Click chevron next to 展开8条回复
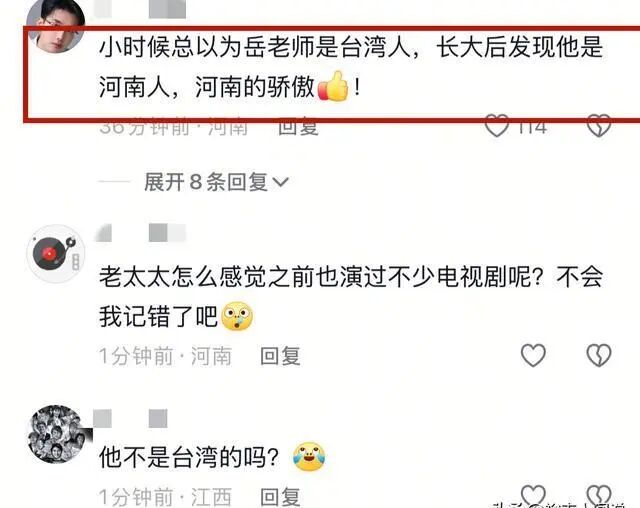Viewport: 640px width, 508px height. (x=281, y=182)
